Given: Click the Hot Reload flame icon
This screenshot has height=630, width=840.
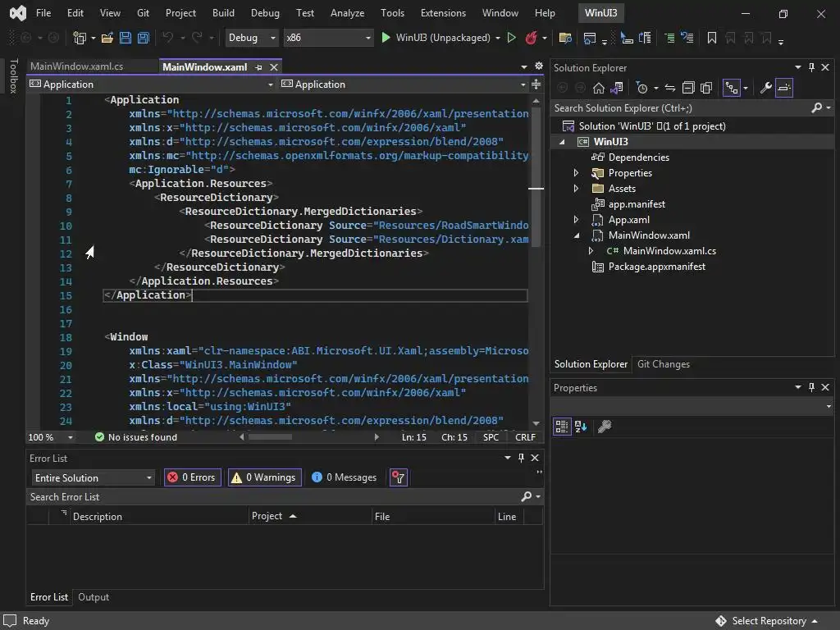Looking at the screenshot, I should 531,38.
